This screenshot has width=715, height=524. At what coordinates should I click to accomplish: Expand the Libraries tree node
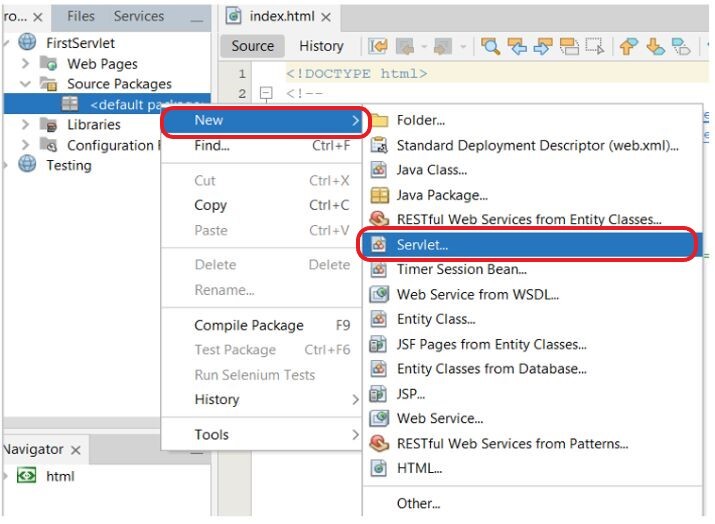26,125
